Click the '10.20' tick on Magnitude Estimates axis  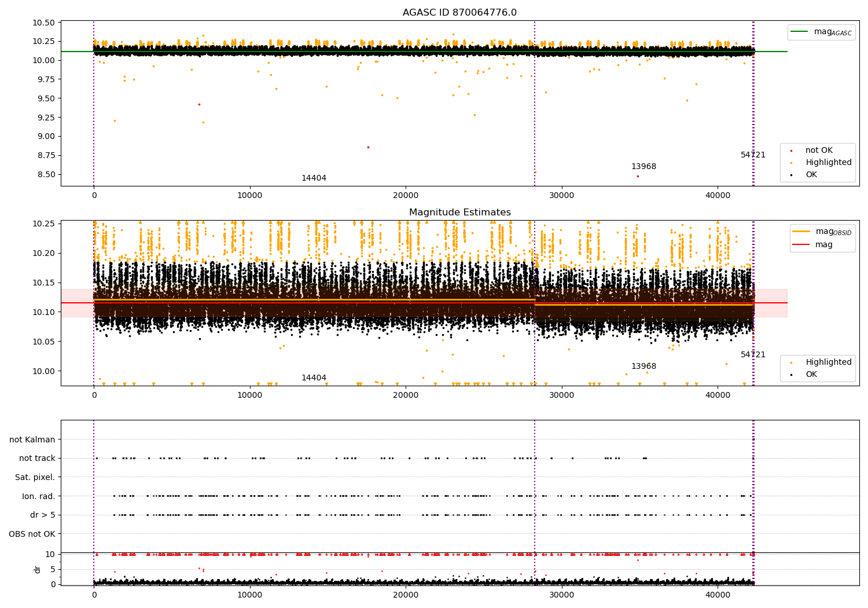click(43, 254)
